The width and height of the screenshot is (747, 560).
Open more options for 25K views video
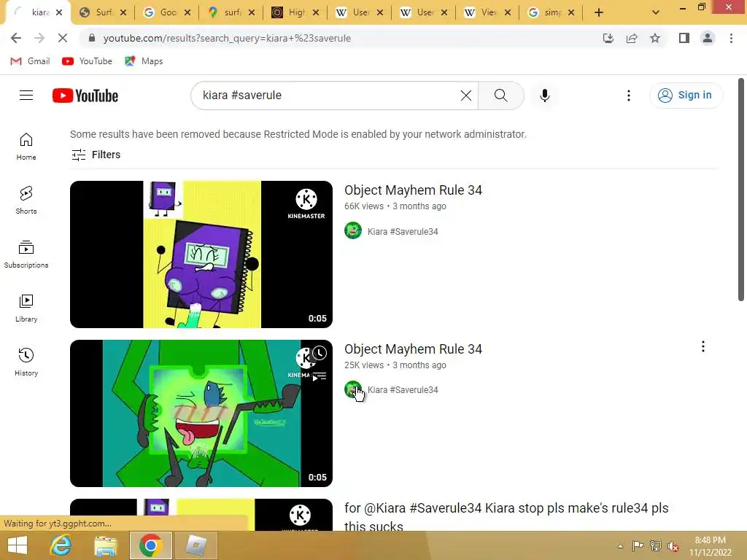[x=703, y=346]
